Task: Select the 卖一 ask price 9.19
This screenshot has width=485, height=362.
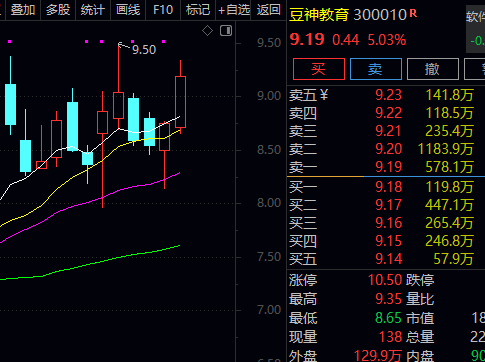Action: pyautogui.click(x=388, y=167)
